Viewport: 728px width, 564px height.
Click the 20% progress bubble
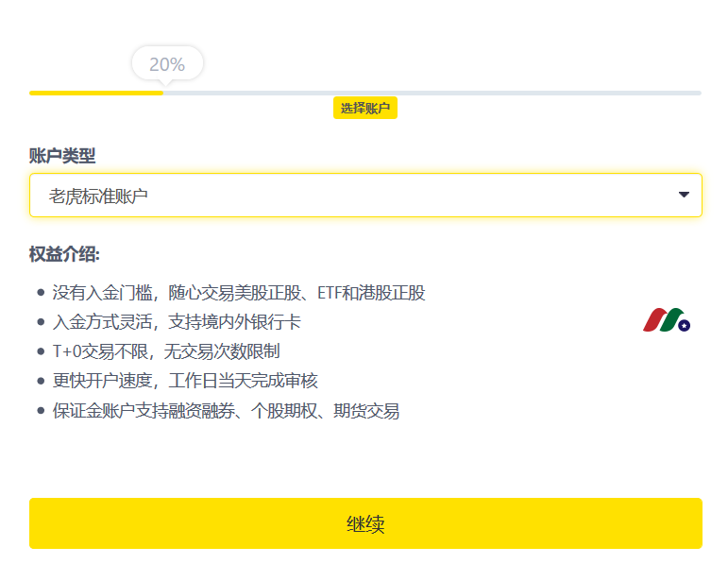[167, 63]
